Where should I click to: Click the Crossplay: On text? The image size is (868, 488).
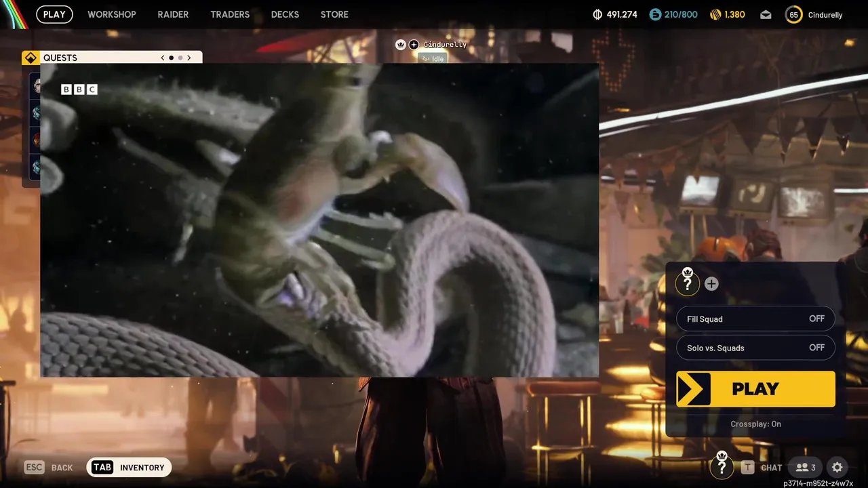(x=755, y=424)
